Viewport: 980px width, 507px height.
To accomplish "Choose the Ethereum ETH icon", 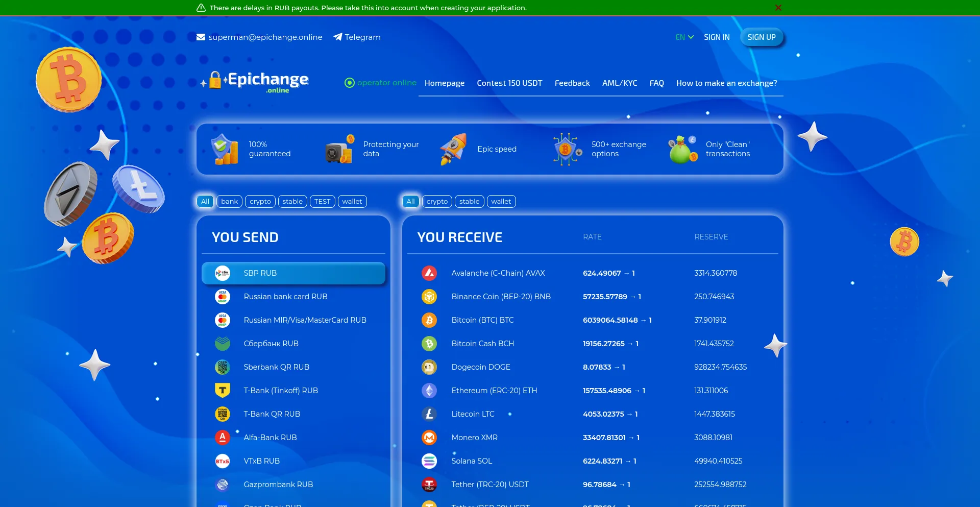I will (429, 391).
